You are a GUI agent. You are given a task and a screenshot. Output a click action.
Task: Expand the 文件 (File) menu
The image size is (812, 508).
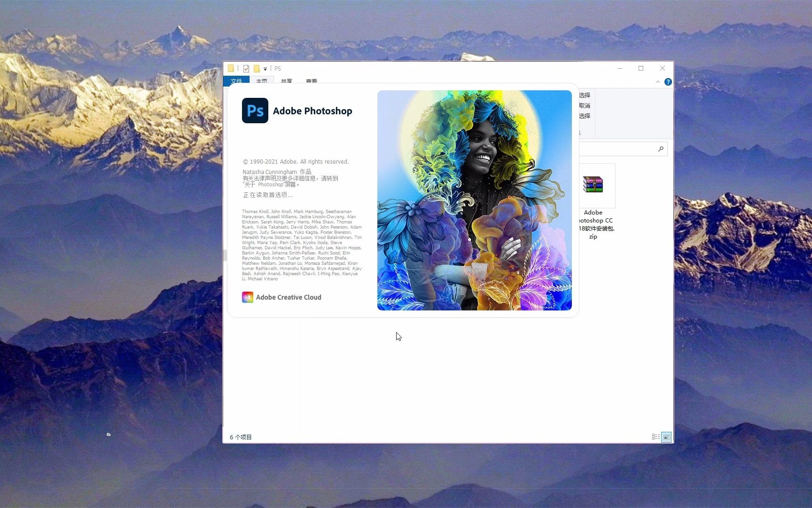236,81
